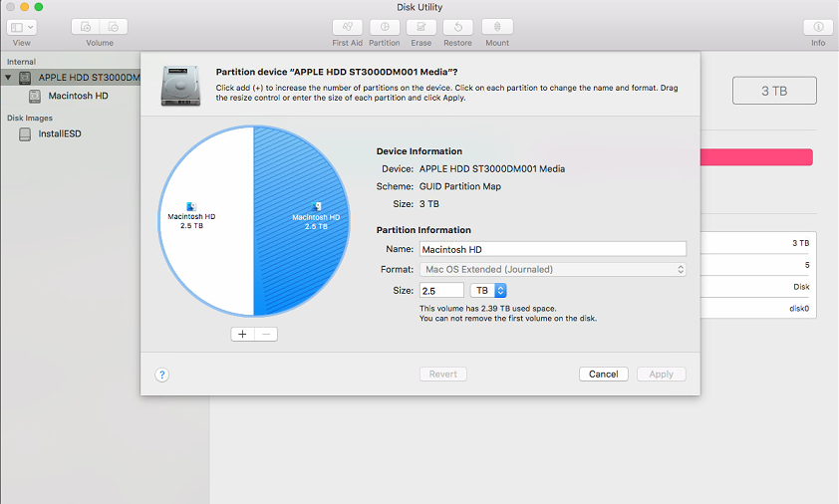Open help with the question mark button
This screenshot has width=839, height=504.
[162, 375]
